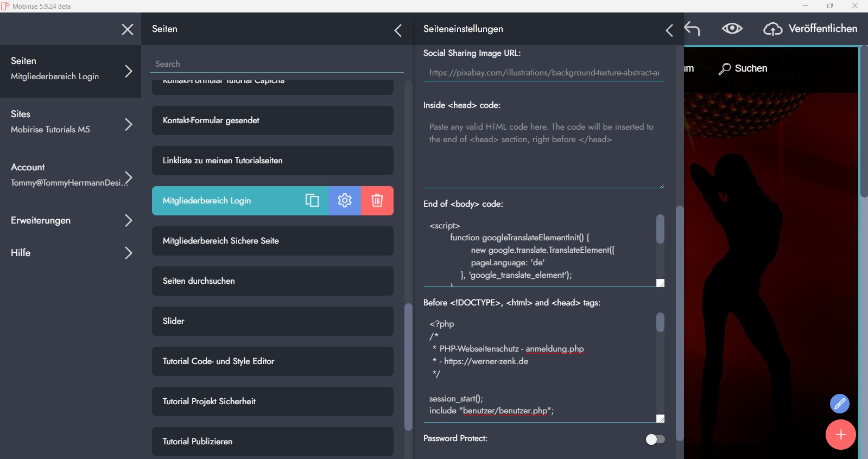Open settings gear for Mitgliederbereich Login page

click(x=345, y=201)
